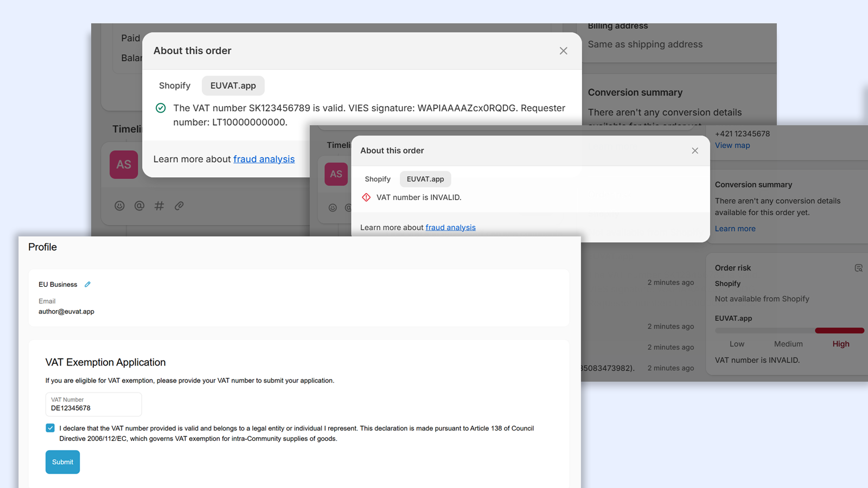Select Shopify tab in valid VAT dialog

click(175, 86)
